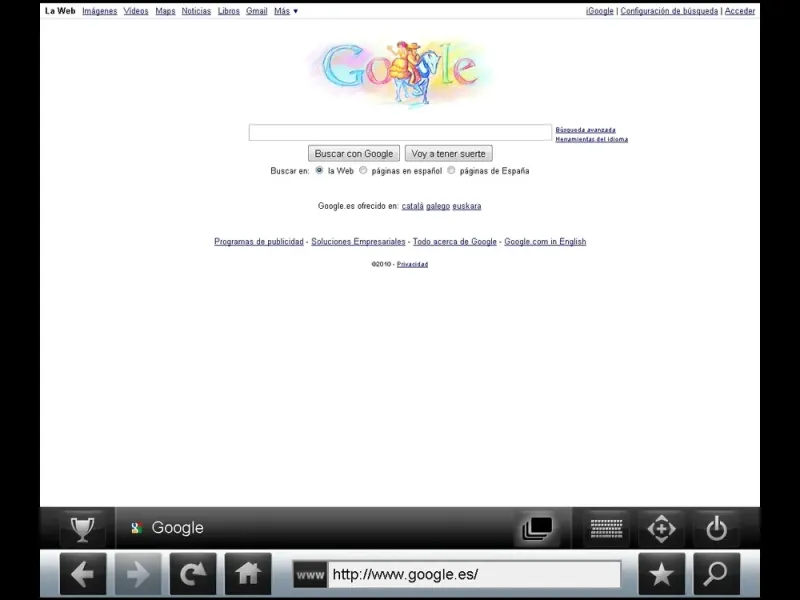Open Gmail from the top bar
Image resolution: width=800 pixels, height=600 pixels.
point(257,11)
